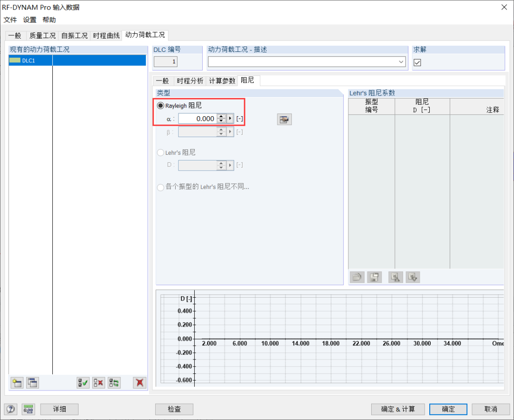Image resolution: width=514 pixels, height=420 pixels.
Task: Open the arrow menu beside α field
Action: (230, 119)
